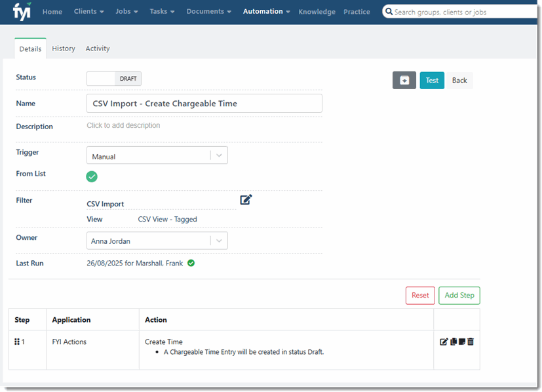Click the green Last Run success tick
Screen dimensions: 542x392
click(x=191, y=263)
